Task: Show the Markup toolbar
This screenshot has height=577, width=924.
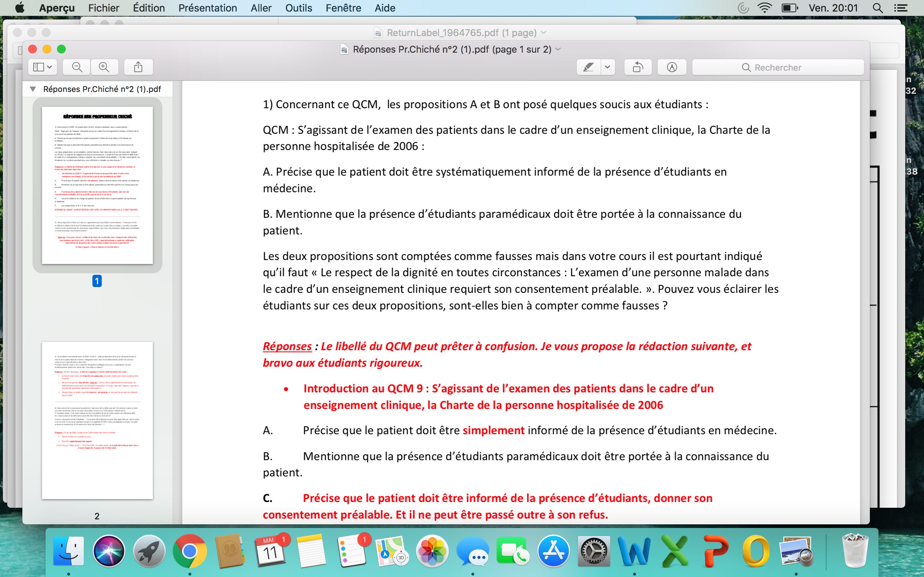Action: coord(672,67)
